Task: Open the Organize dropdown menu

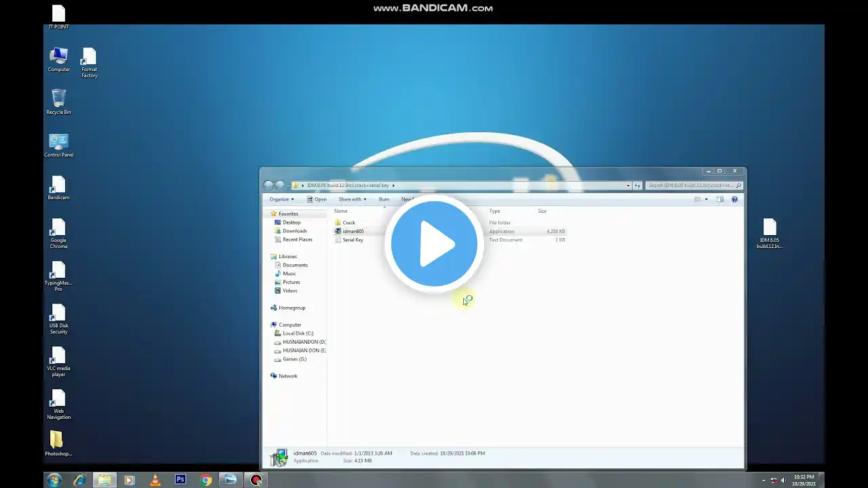Action: coord(281,199)
